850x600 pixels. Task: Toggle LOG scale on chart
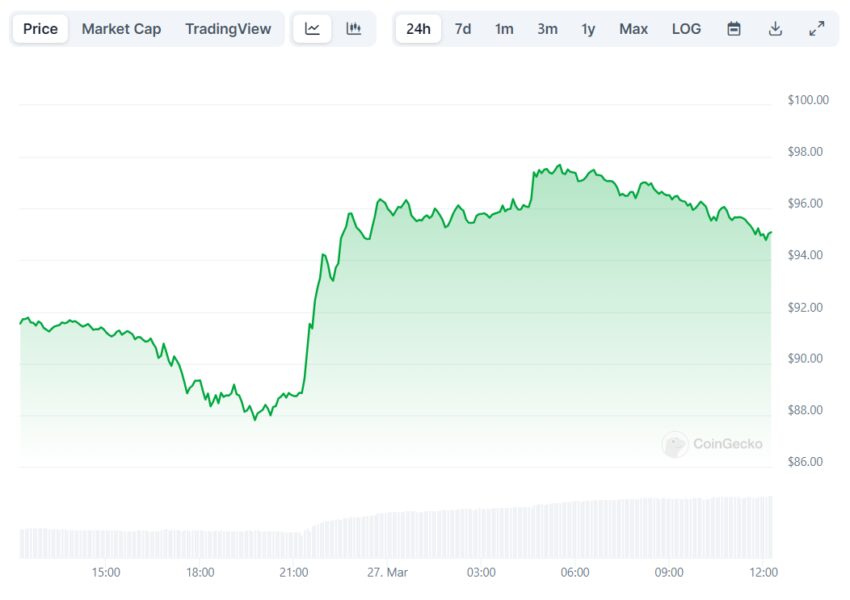pyautogui.click(x=686, y=29)
